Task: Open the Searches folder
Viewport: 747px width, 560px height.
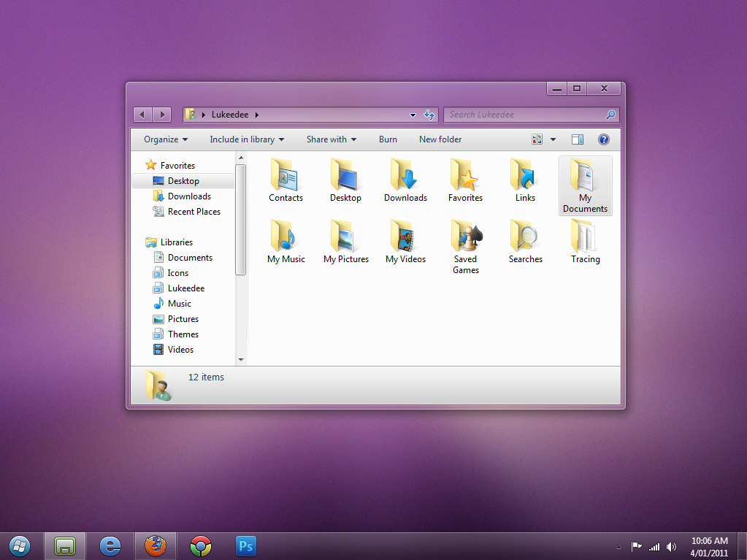Action: (x=525, y=237)
